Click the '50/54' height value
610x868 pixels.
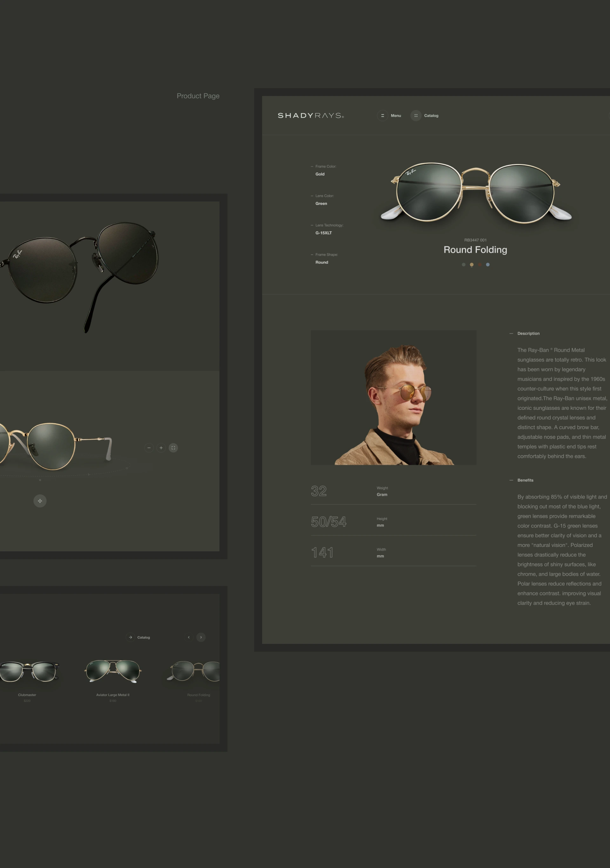(x=328, y=522)
